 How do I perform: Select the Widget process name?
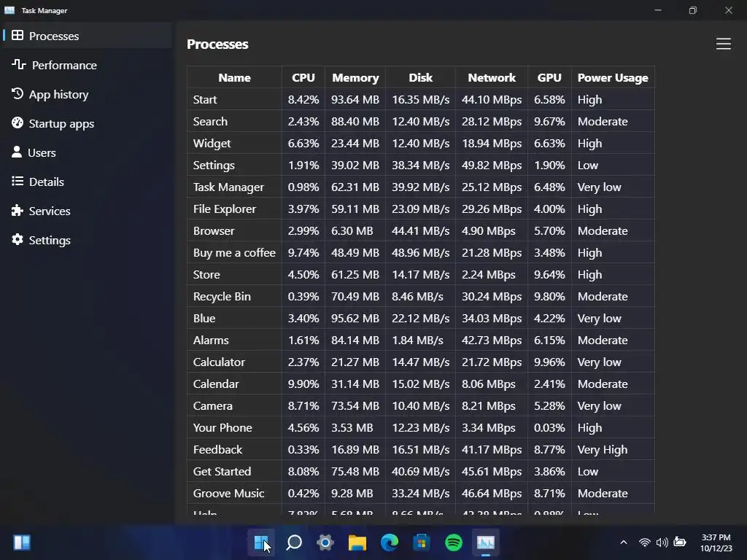click(212, 144)
